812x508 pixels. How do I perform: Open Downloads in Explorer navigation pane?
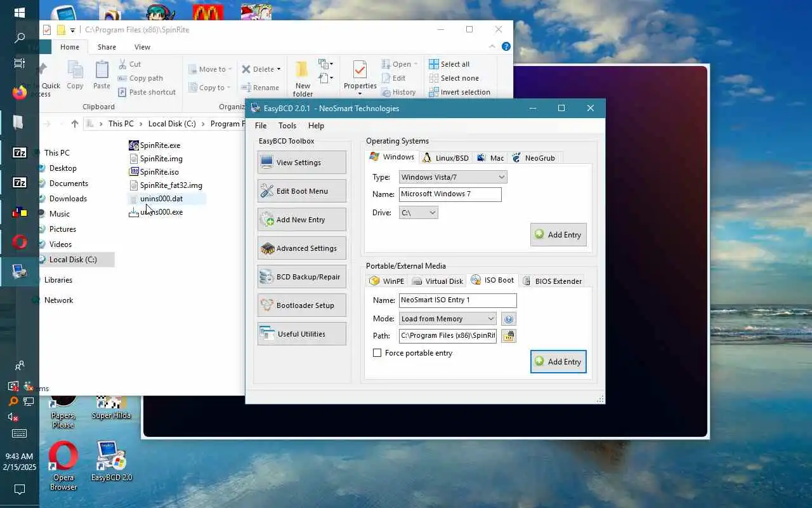click(68, 199)
